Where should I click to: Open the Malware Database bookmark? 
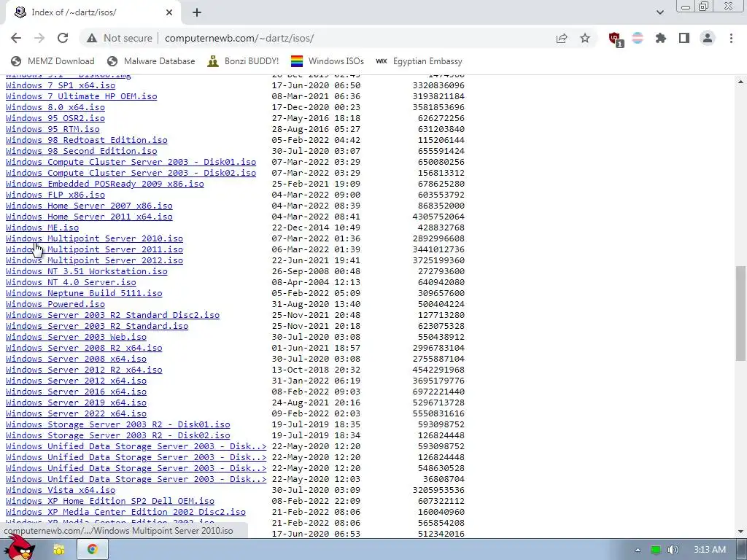click(151, 61)
